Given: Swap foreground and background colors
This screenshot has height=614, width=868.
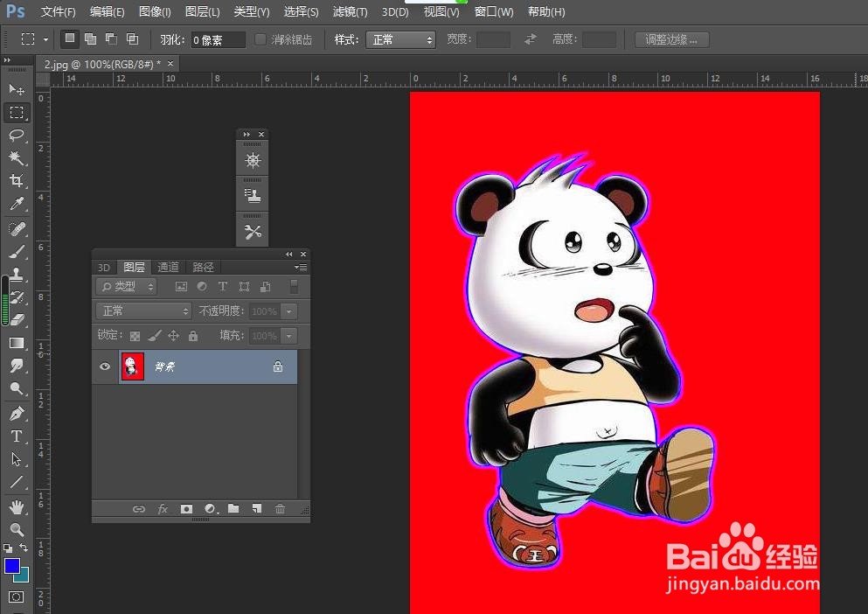Looking at the screenshot, I should 24,548.
